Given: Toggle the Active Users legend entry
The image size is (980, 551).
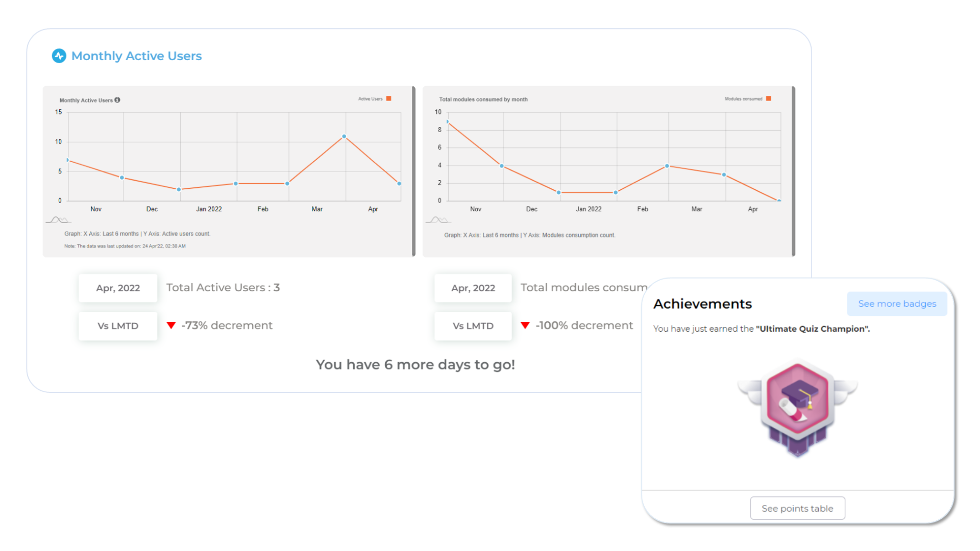Looking at the screenshot, I should 371,99.
